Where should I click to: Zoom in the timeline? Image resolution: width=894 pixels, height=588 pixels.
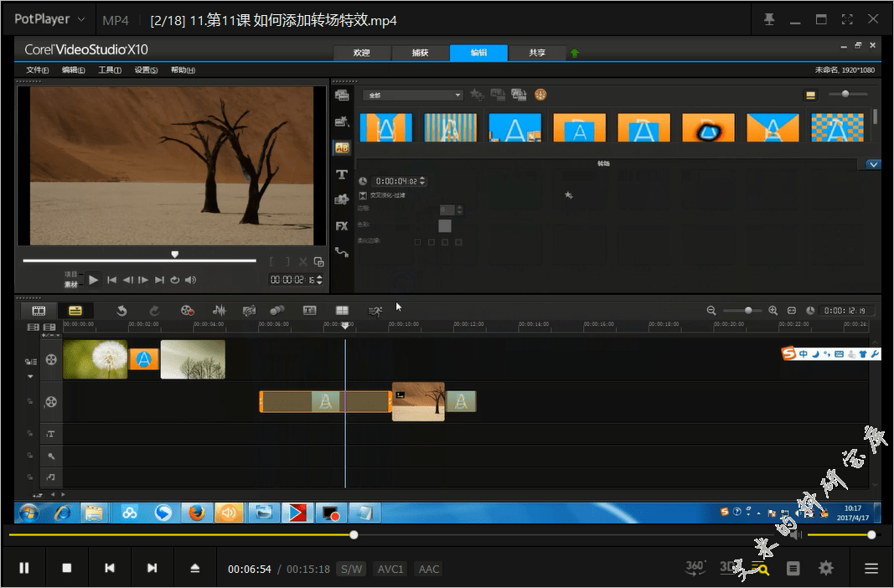[773, 311]
